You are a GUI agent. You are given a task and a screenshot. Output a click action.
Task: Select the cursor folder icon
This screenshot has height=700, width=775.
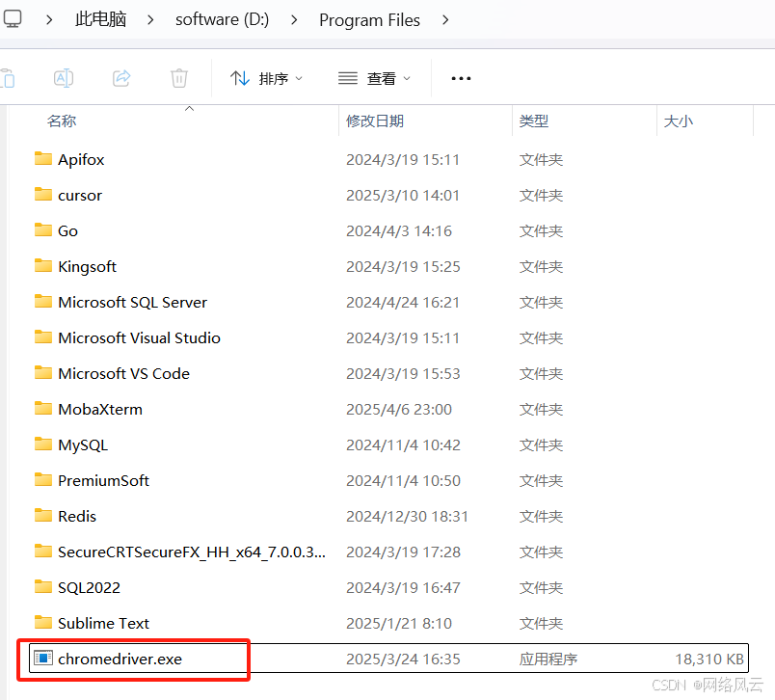pos(43,194)
